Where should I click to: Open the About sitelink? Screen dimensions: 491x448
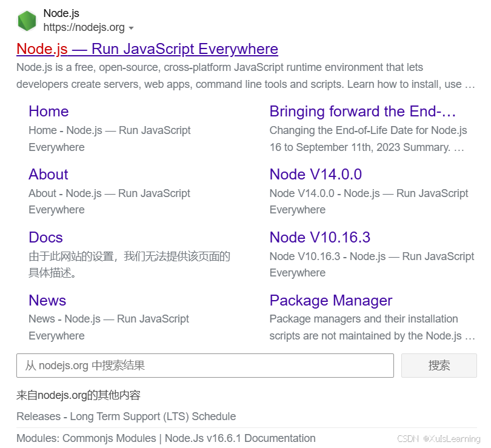[48, 175]
